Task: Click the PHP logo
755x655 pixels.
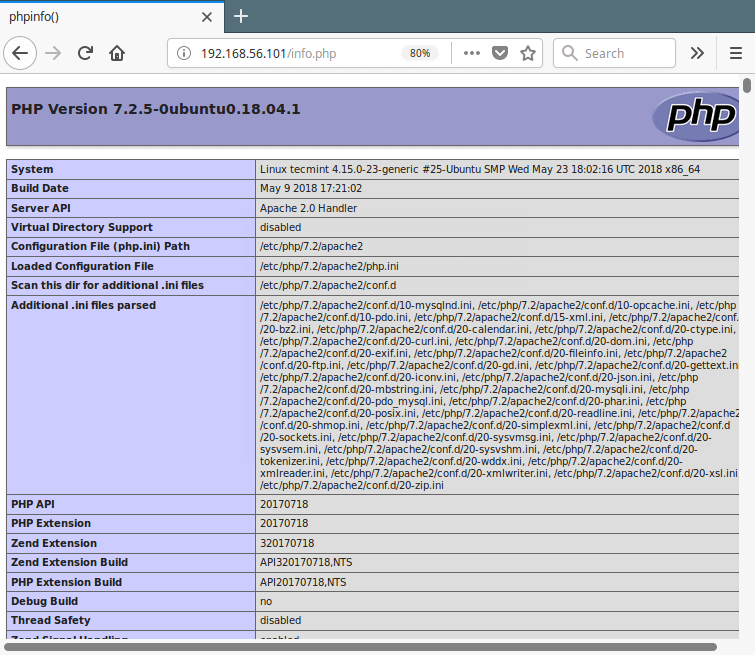Action: pyautogui.click(x=697, y=116)
